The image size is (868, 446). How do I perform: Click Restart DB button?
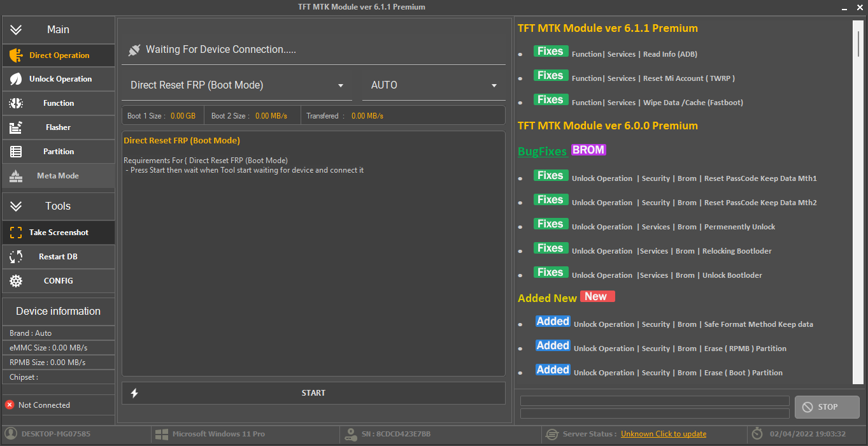[59, 257]
